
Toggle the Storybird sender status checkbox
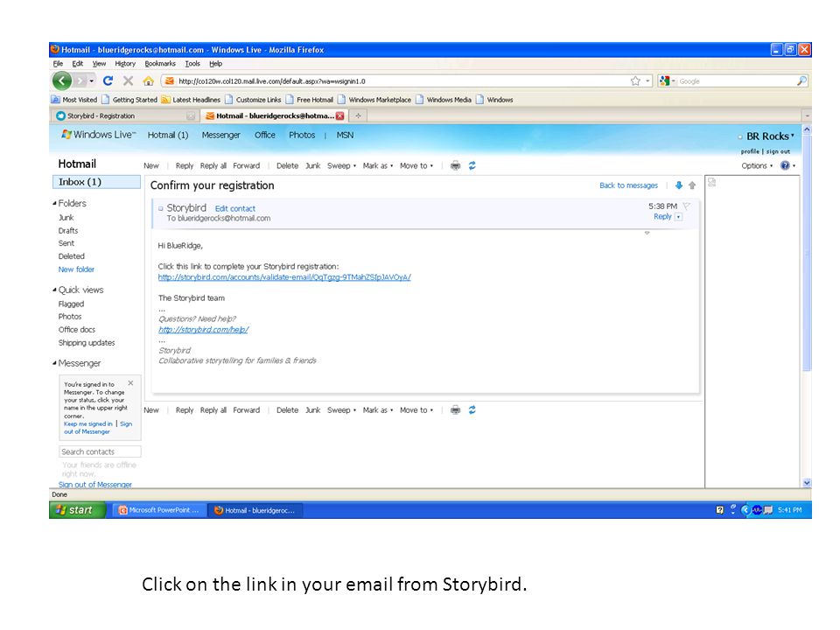tap(161, 208)
